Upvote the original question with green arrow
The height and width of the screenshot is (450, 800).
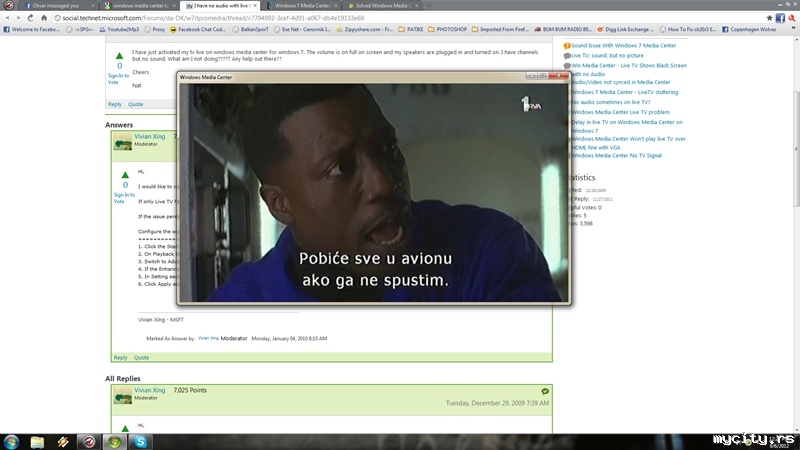[x=119, y=56]
